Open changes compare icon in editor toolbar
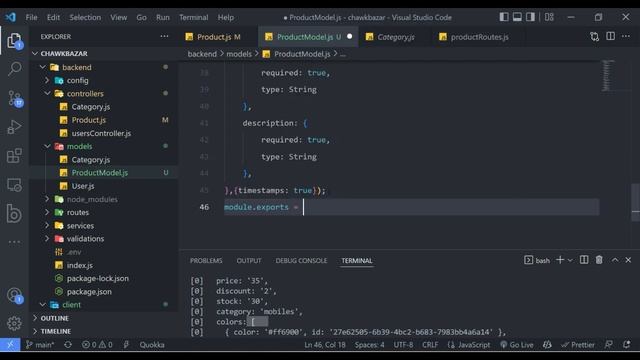640x360 pixels. tap(594, 37)
